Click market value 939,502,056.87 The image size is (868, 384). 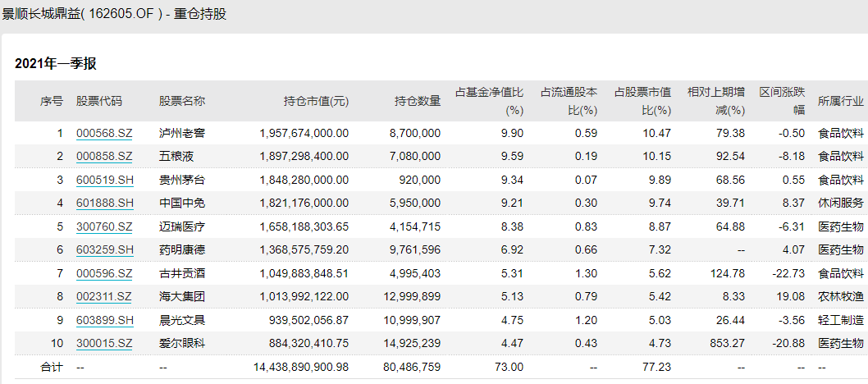(x=309, y=320)
